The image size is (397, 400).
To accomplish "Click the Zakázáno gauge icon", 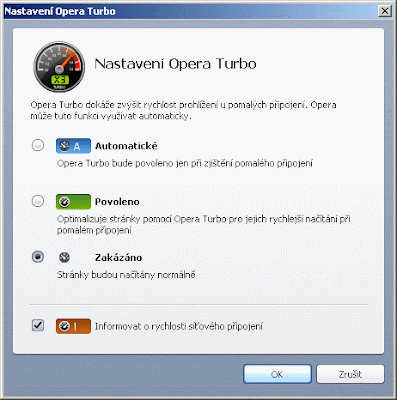I will pyautogui.click(x=64, y=257).
